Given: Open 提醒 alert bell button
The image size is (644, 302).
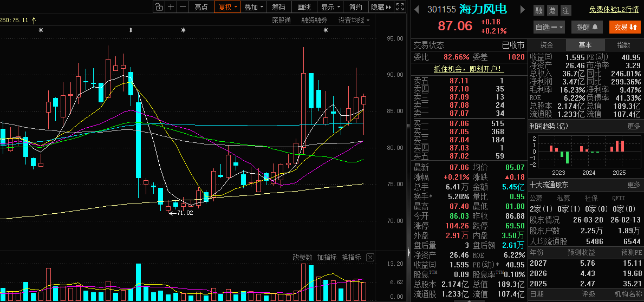Looking at the screenshot, I should click(x=587, y=27).
